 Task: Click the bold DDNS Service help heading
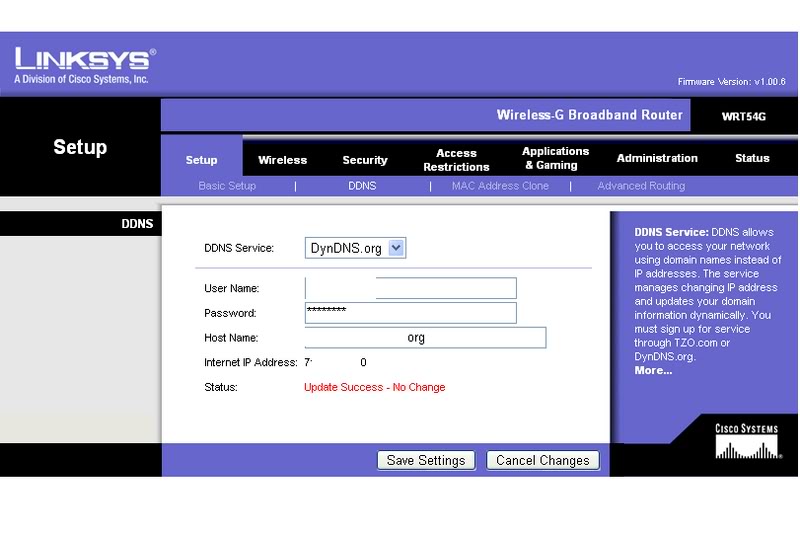671,232
